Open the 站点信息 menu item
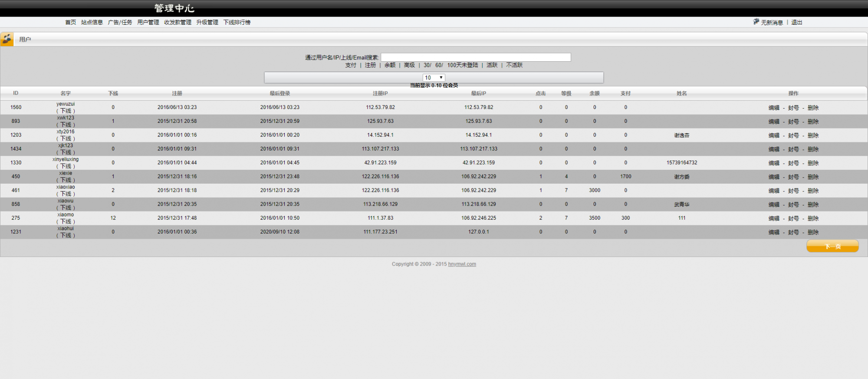This screenshot has height=379, width=868. click(x=92, y=22)
